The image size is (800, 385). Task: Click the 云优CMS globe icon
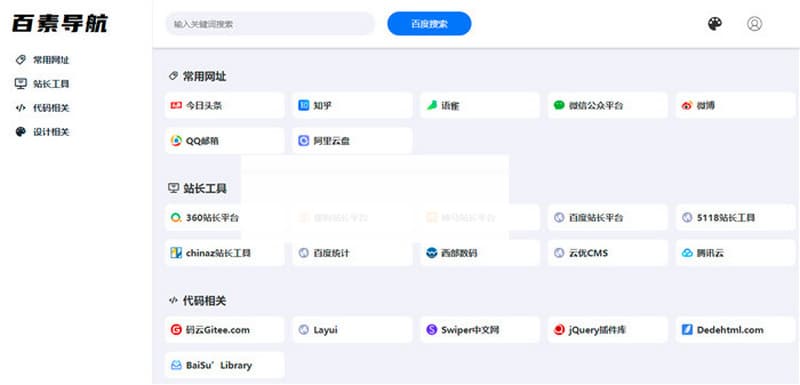tap(559, 253)
